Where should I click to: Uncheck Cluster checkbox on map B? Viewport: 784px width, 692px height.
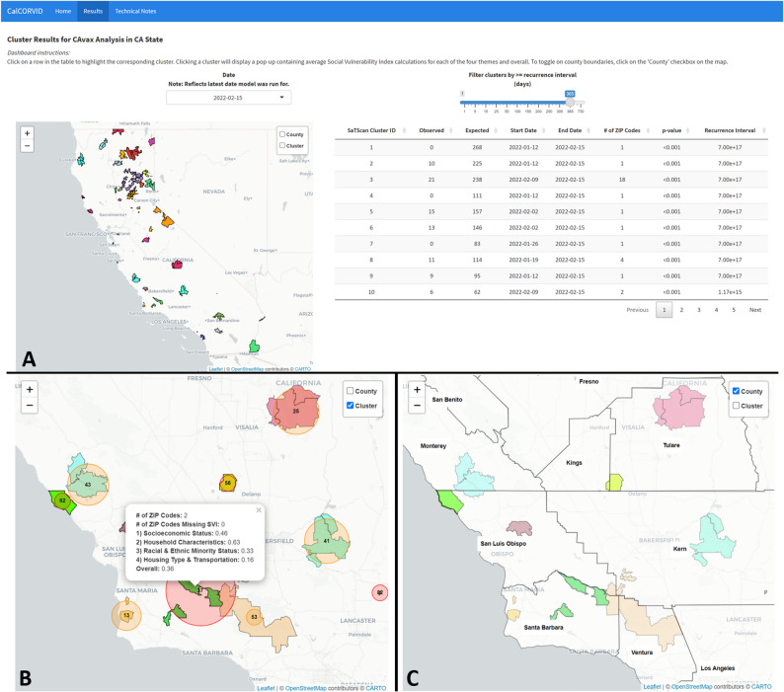tap(350, 406)
